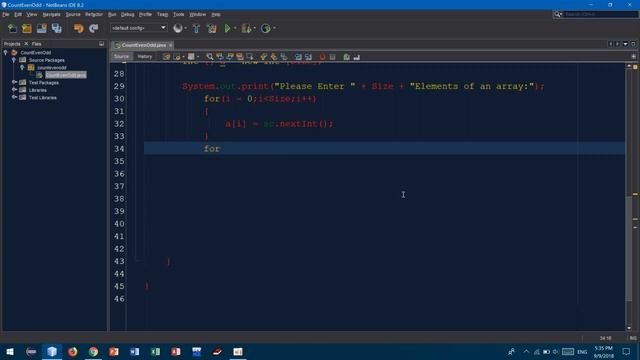Close the Projects tab with X

tap(26, 44)
